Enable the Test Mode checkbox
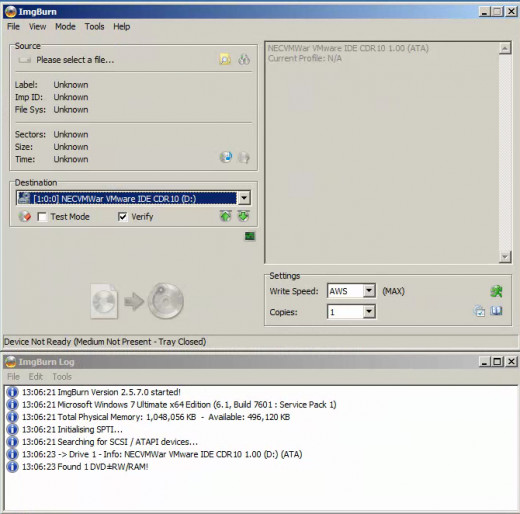 [x=42, y=217]
